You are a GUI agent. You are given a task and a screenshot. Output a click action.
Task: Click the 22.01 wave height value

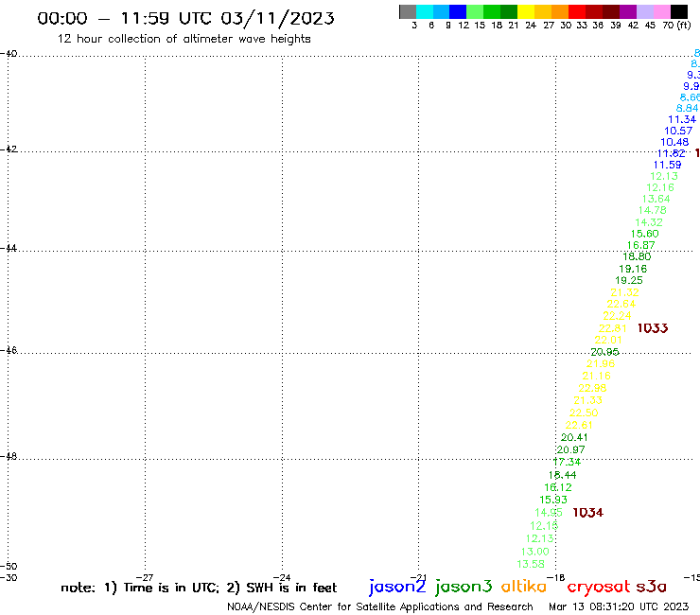[608, 340]
